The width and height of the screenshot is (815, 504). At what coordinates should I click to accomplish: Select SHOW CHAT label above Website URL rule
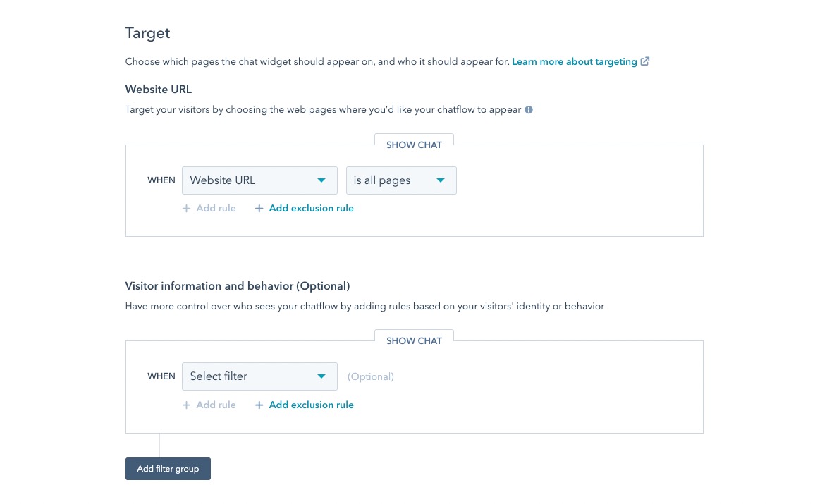(414, 145)
